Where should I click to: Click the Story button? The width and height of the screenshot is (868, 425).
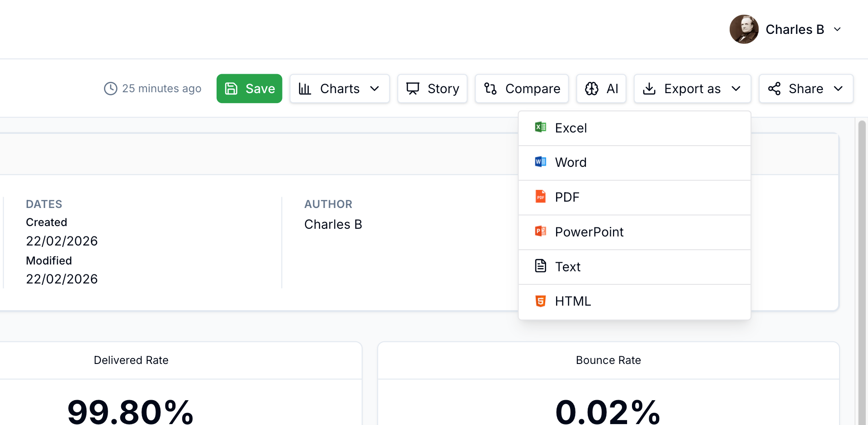(432, 89)
